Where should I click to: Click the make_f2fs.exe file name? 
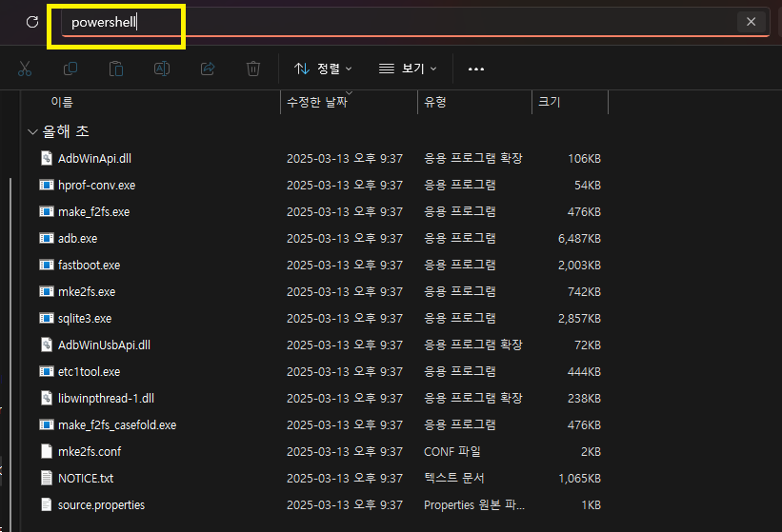(x=93, y=211)
